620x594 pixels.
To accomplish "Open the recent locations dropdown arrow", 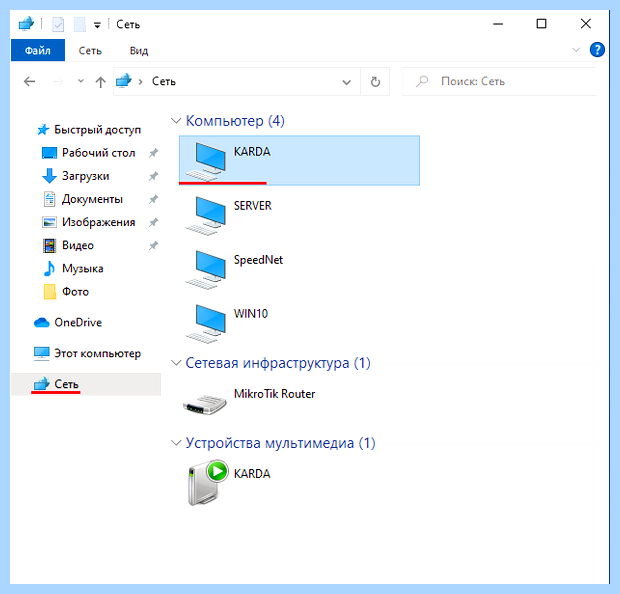I will (81, 81).
